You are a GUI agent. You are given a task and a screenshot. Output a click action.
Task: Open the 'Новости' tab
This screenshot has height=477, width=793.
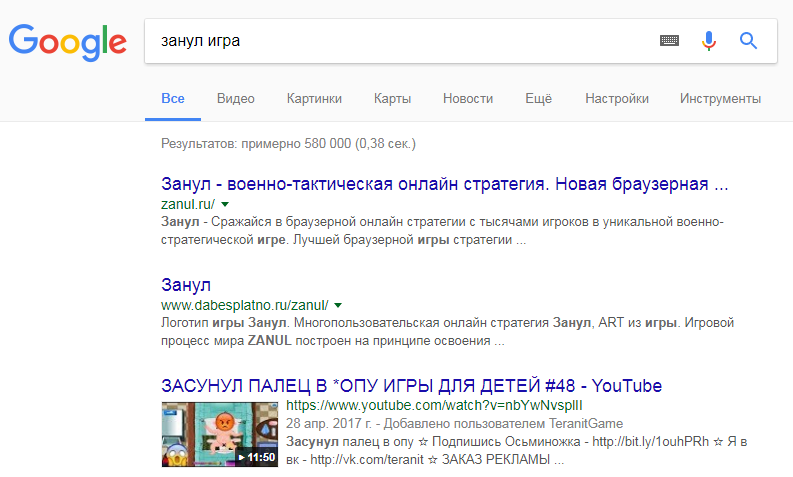tap(468, 99)
